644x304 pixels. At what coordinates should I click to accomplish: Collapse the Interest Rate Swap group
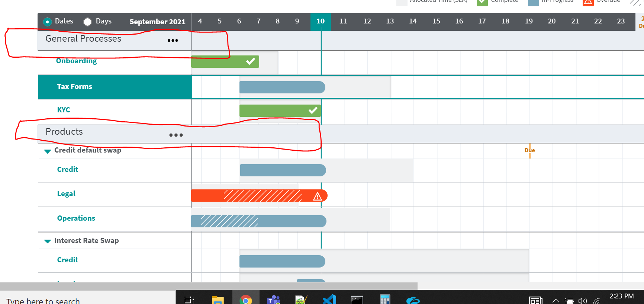pos(48,241)
